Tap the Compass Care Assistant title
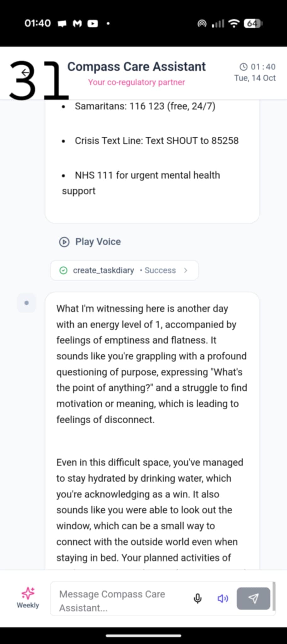Viewport: 287px width, 644px height. coord(136,67)
